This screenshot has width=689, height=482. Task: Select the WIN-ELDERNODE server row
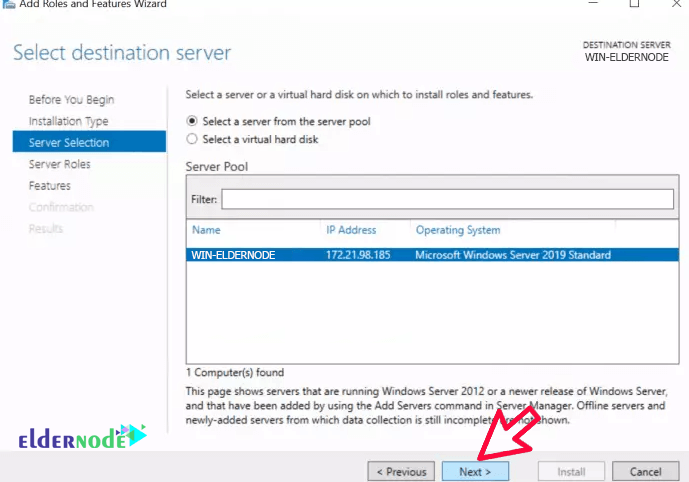432,255
